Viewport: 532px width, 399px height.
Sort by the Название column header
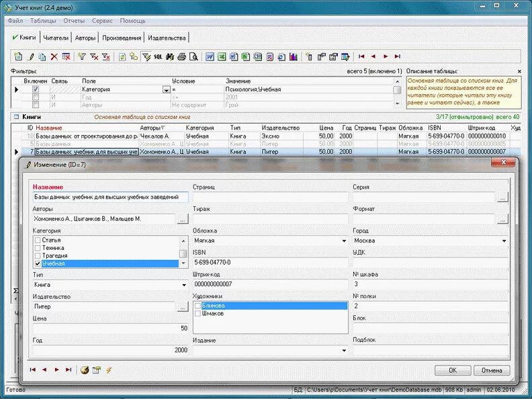tap(49, 128)
